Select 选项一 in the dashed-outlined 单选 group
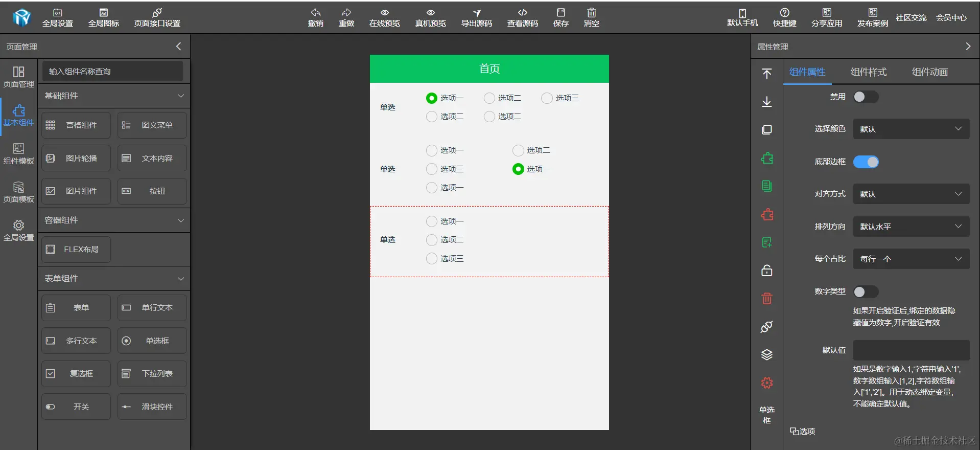Viewport: 980px width, 450px height. click(432, 221)
